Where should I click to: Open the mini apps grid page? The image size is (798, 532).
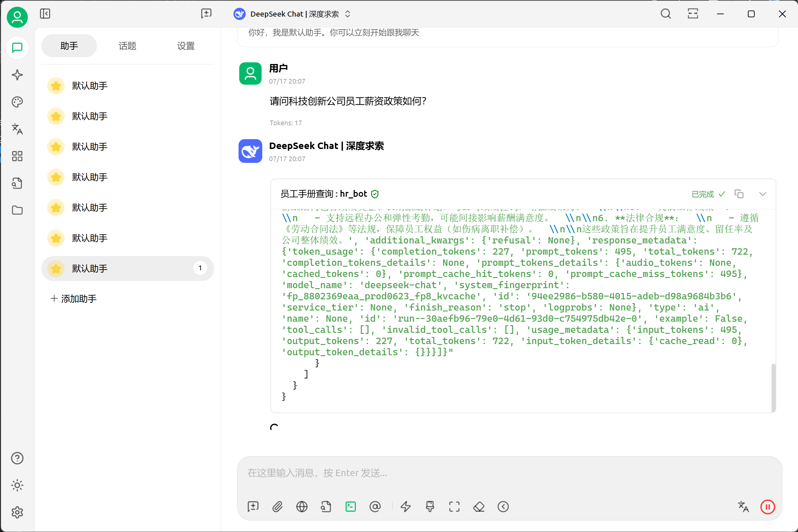17,156
